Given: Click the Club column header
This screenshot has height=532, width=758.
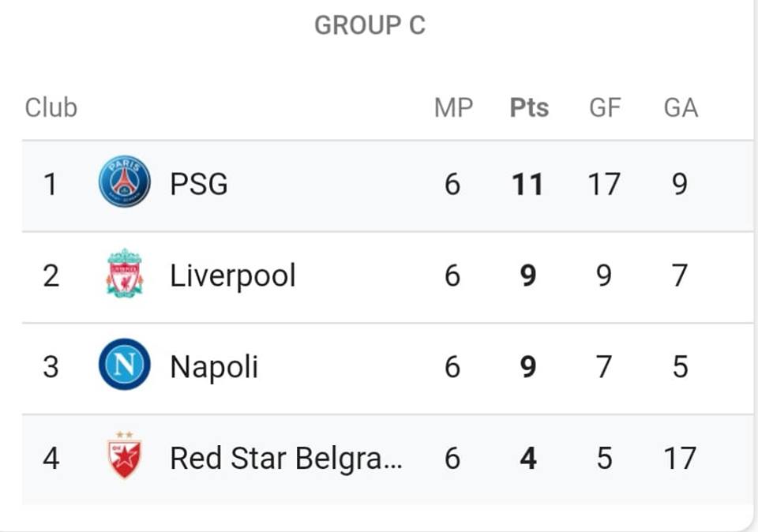Looking at the screenshot, I should [x=51, y=108].
